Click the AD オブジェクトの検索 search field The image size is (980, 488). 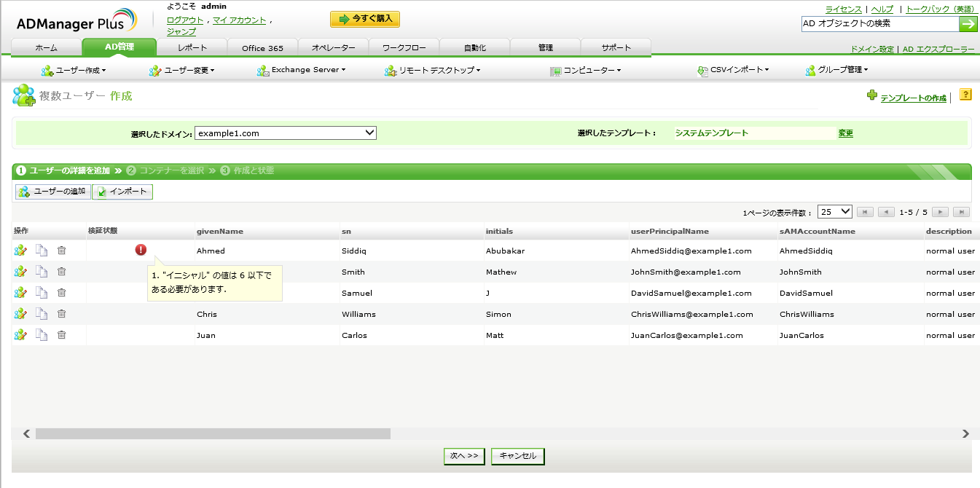coord(879,24)
